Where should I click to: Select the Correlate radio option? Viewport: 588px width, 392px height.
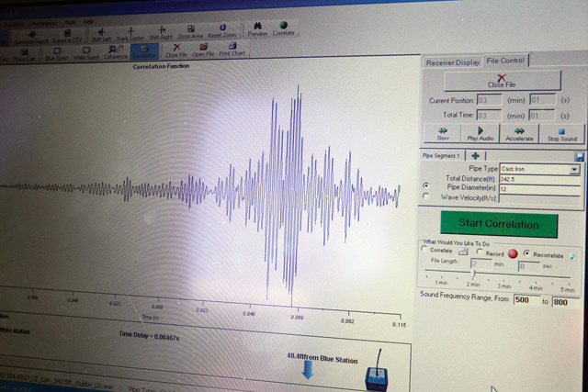tap(424, 250)
